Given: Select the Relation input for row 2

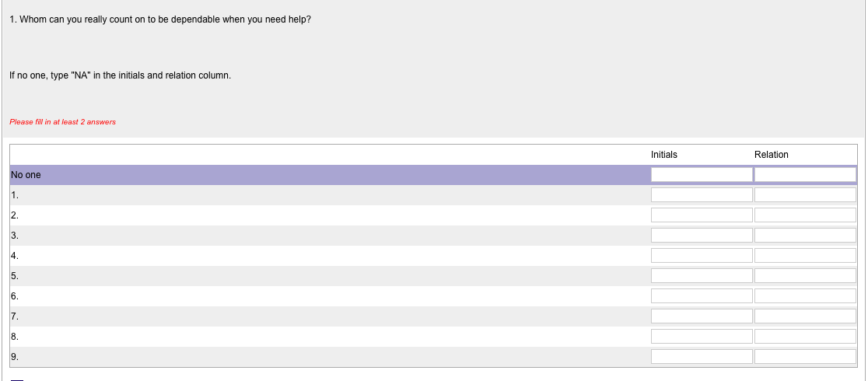Looking at the screenshot, I should coord(805,215).
